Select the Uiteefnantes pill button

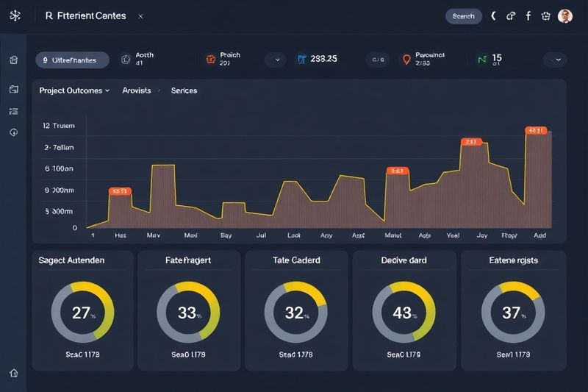click(x=72, y=60)
